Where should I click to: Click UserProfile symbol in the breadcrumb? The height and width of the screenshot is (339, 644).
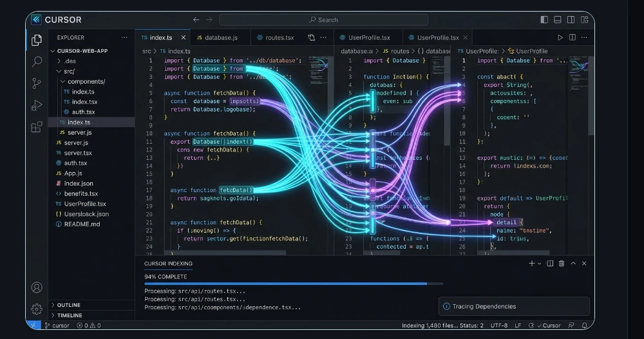pos(528,51)
